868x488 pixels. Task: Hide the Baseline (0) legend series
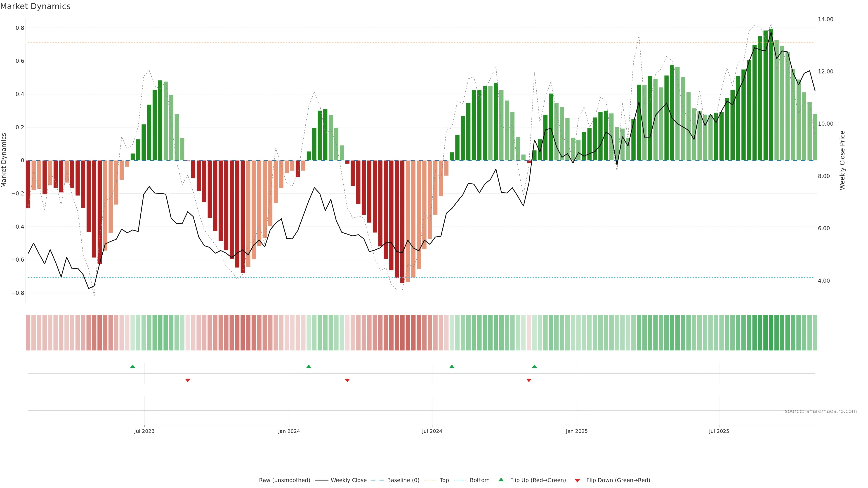[403, 480]
